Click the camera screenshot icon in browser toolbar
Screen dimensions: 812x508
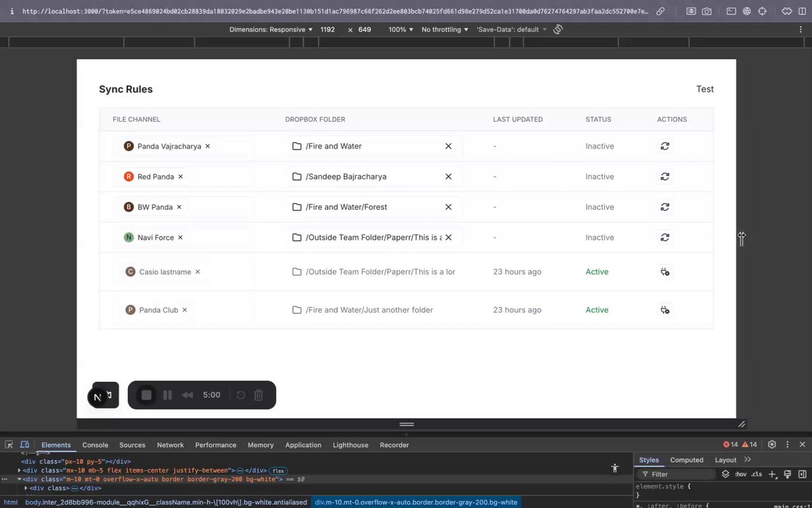tap(707, 11)
